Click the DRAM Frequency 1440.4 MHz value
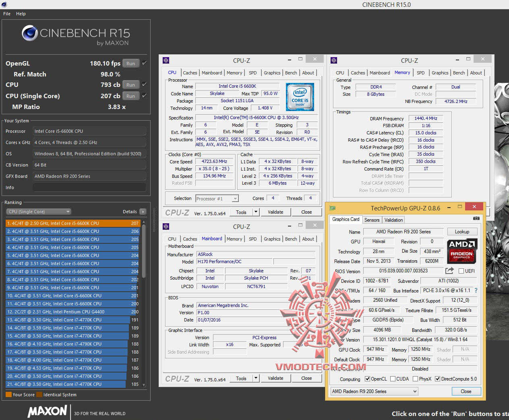The image size is (509, 420). click(426, 118)
